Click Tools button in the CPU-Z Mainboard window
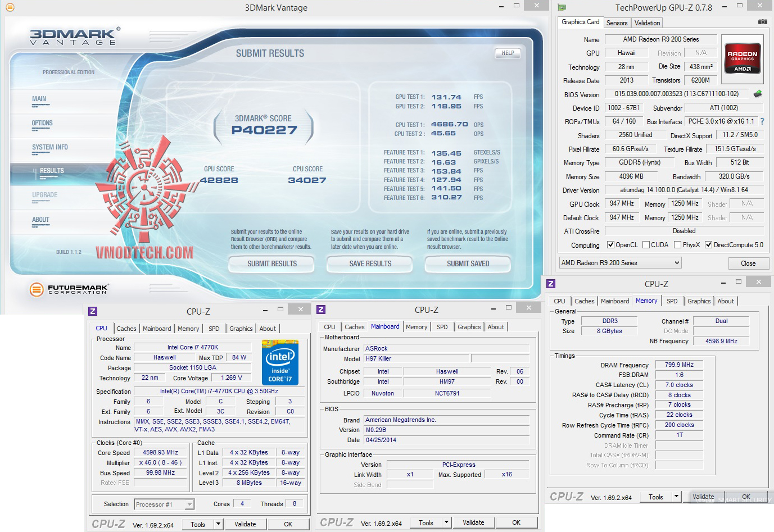 coord(426,522)
